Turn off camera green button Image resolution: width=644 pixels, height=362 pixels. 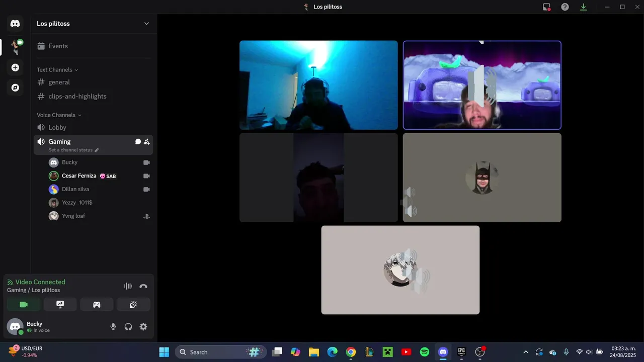(24, 305)
